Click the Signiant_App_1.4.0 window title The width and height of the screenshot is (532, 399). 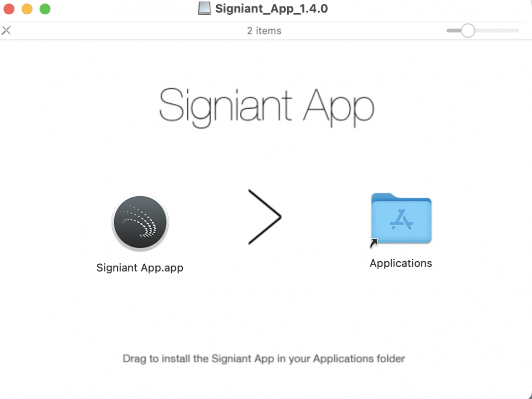271,9
